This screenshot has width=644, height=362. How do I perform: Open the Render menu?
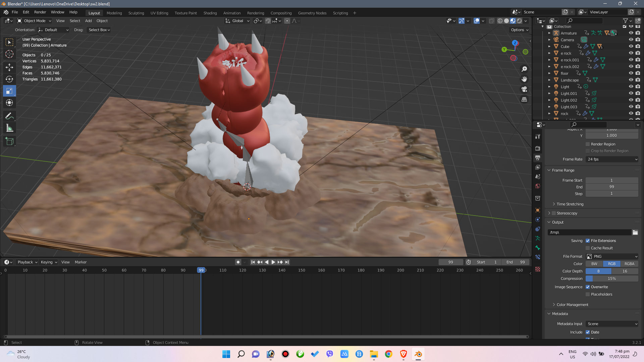[x=40, y=12]
